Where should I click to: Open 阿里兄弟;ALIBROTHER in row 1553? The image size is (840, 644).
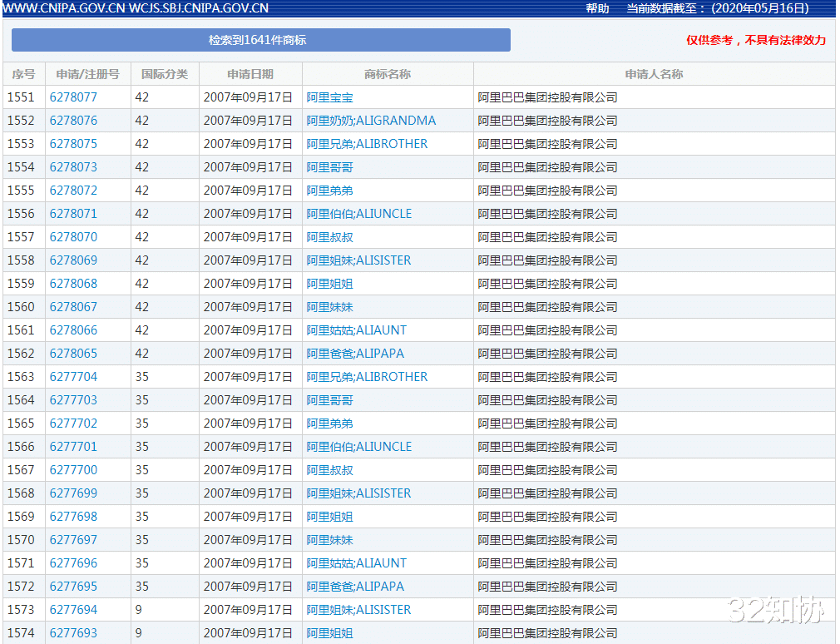click(x=367, y=144)
